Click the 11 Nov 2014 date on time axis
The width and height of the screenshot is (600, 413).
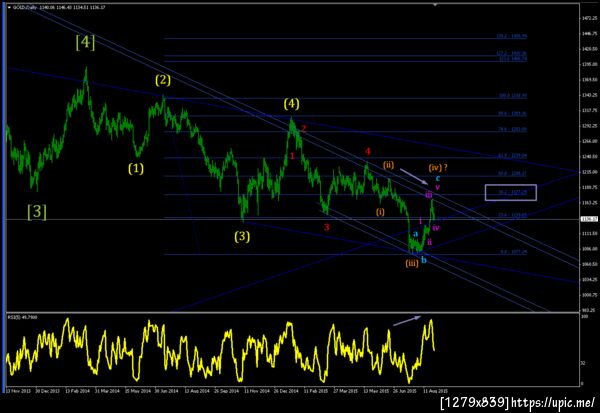point(256,391)
